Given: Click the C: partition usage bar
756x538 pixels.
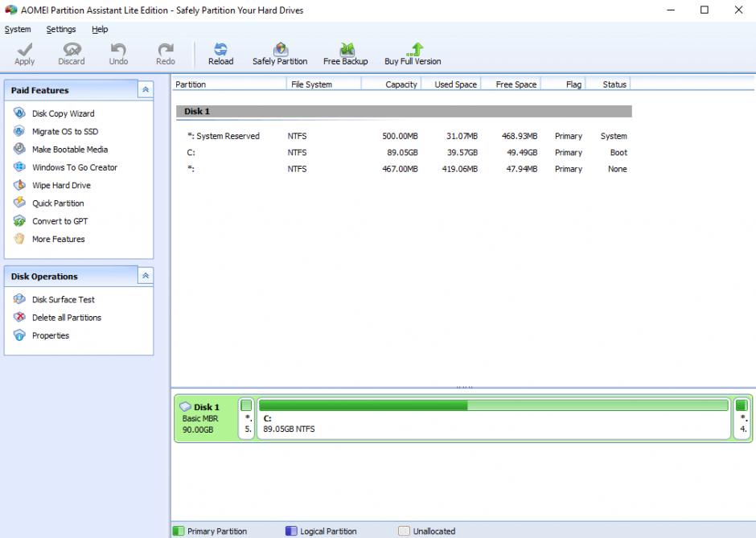Looking at the screenshot, I should coord(494,405).
